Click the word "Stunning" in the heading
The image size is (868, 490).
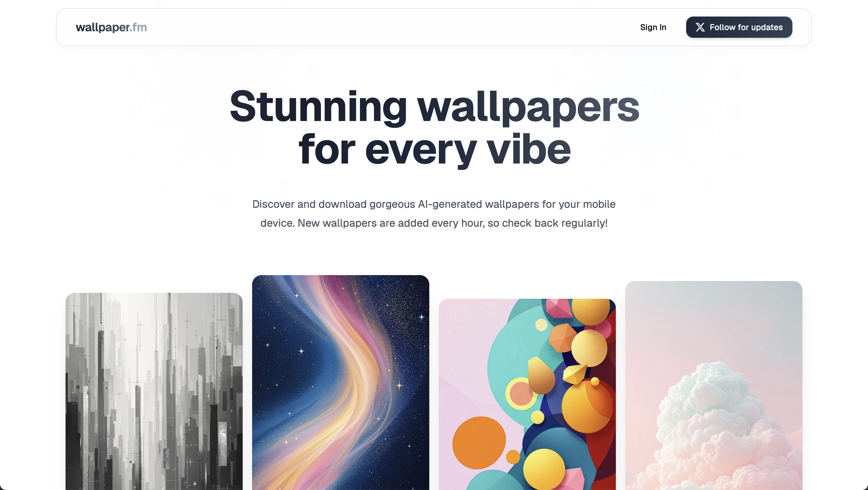[x=318, y=107]
